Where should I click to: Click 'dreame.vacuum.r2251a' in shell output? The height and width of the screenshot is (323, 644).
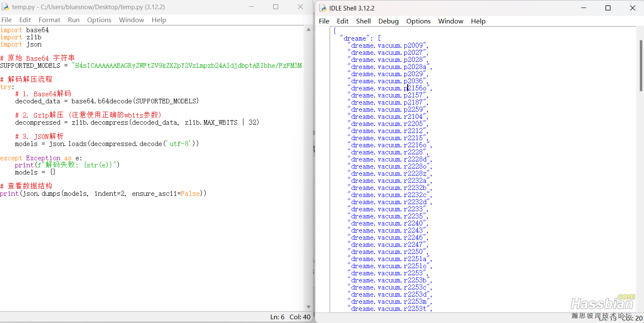pyautogui.click(x=390, y=259)
